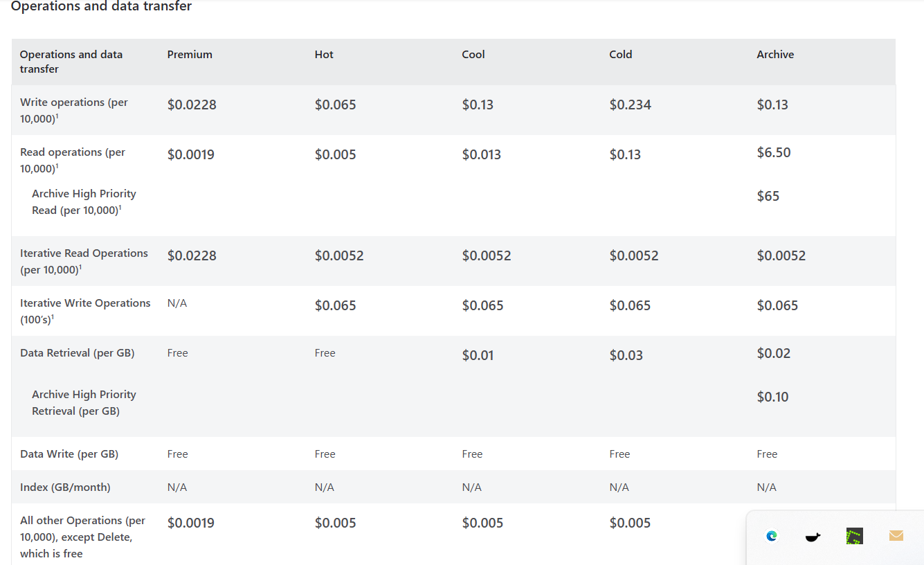Click the Operations and data transfer heading
924x565 pixels.
pyautogui.click(x=101, y=6)
